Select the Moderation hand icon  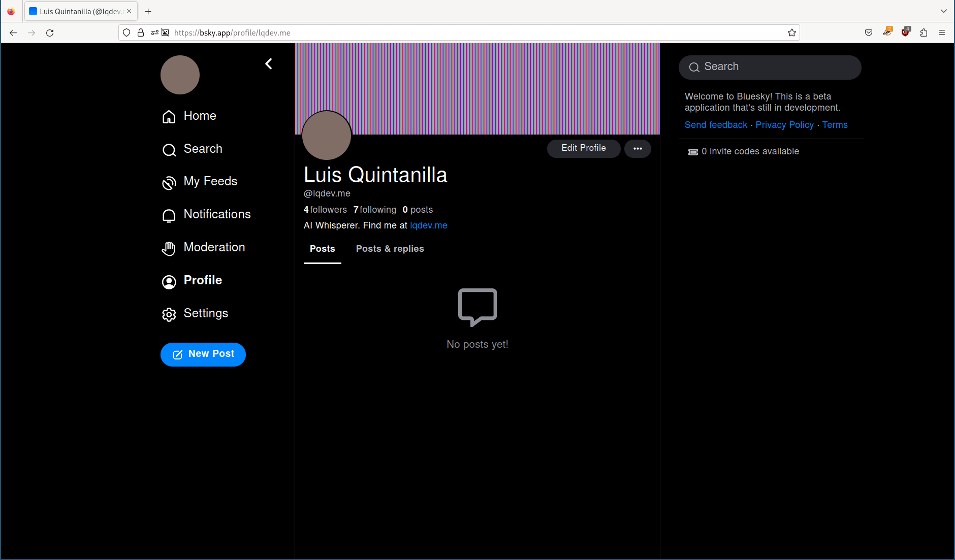coord(169,248)
